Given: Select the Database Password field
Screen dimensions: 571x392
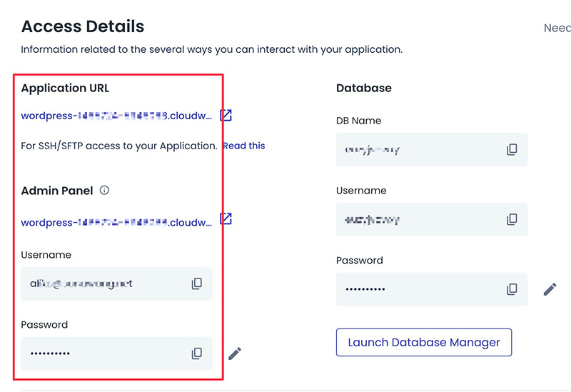Looking at the screenshot, I should point(418,289).
